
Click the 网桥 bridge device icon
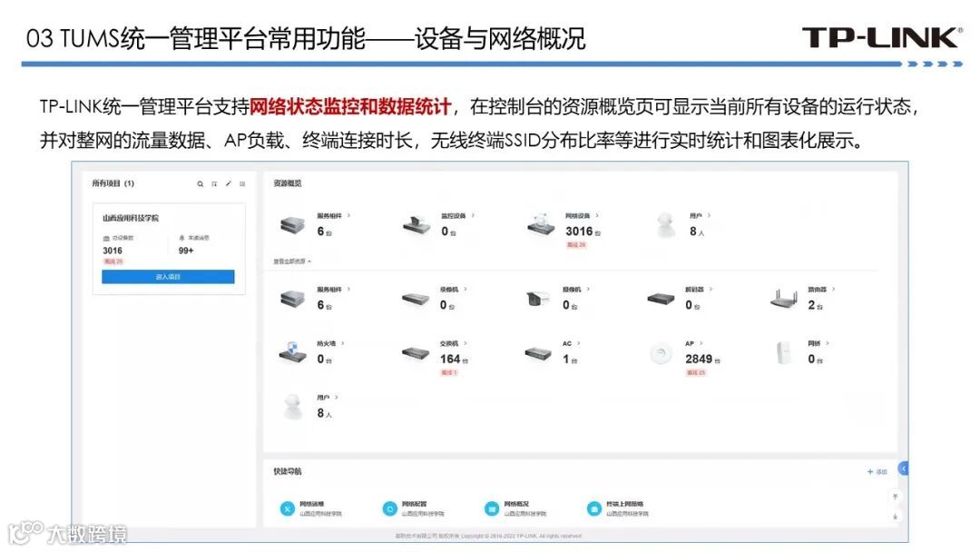783,353
